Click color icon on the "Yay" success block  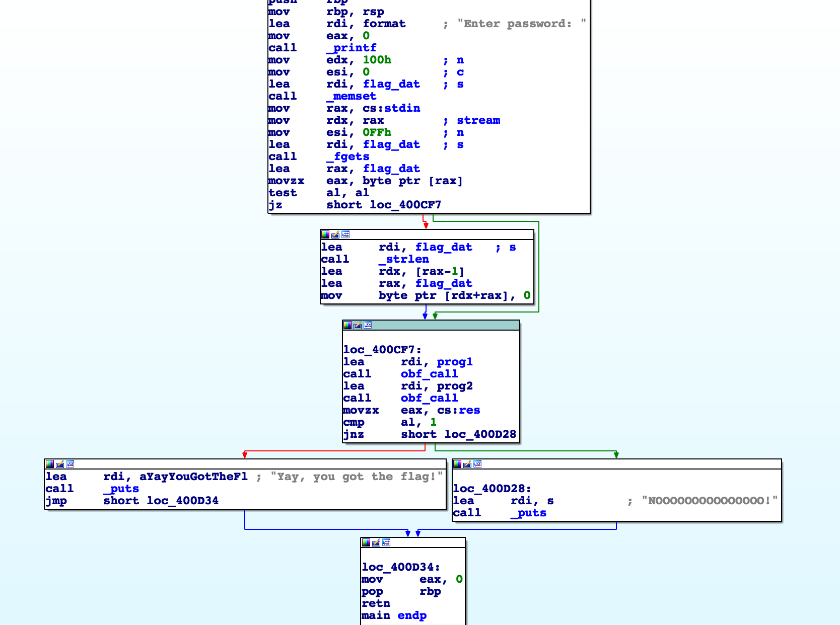coord(50,464)
